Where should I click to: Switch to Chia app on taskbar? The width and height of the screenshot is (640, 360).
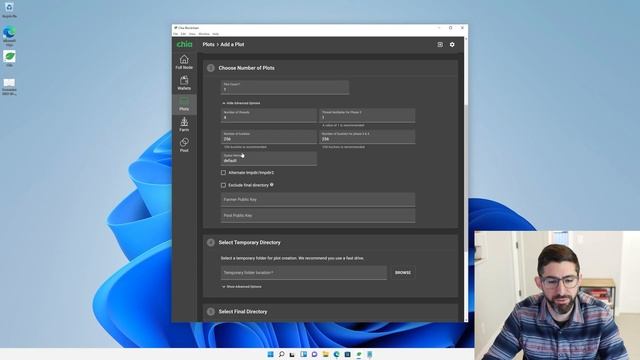coord(358,354)
